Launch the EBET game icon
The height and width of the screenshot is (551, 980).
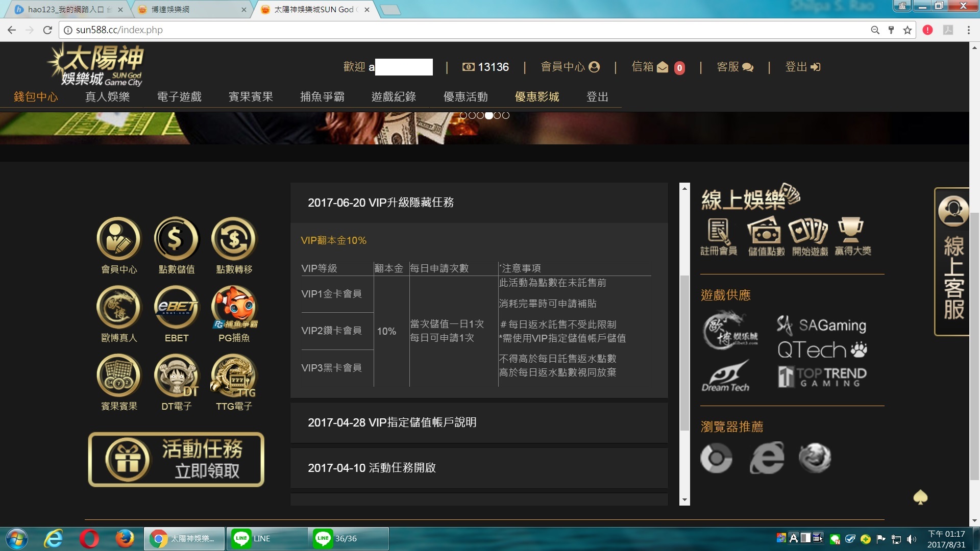tap(176, 307)
